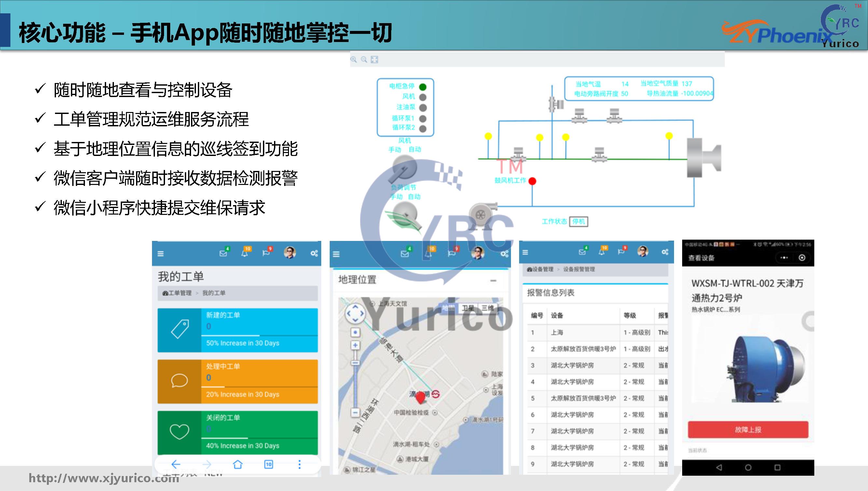
Task: Open the flag tasks icon in 我的工单 screen
Action: [x=266, y=253]
